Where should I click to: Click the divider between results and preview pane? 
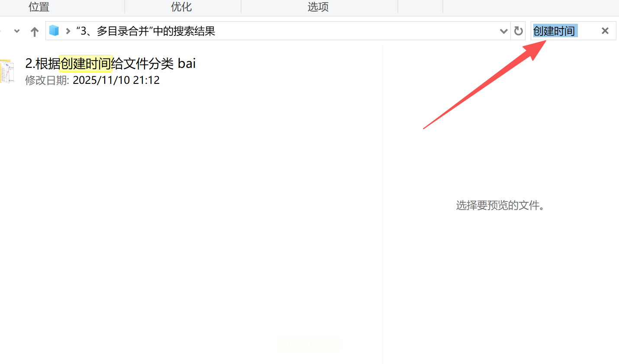tap(383, 203)
